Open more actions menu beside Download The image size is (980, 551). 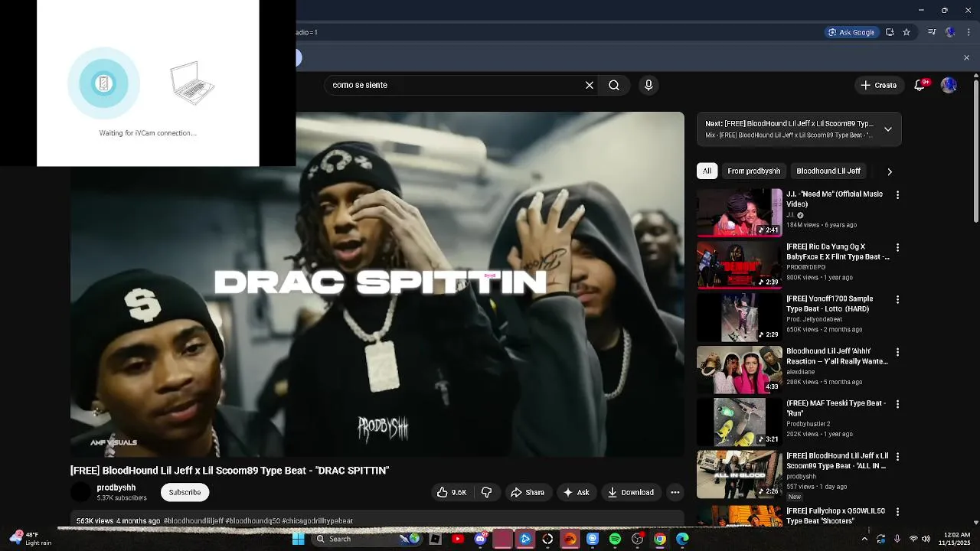tap(675, 492)
